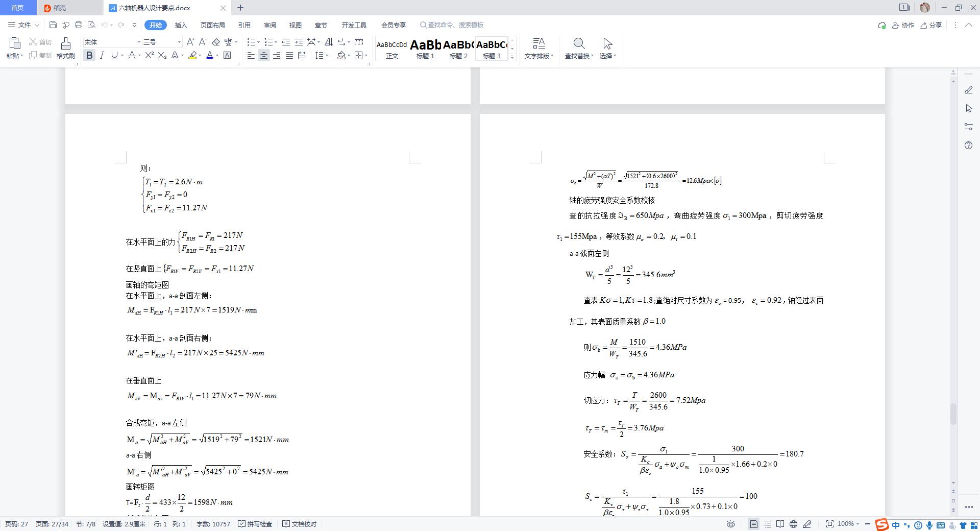Expand the 文件 menu arrow

tap(37, 25)
